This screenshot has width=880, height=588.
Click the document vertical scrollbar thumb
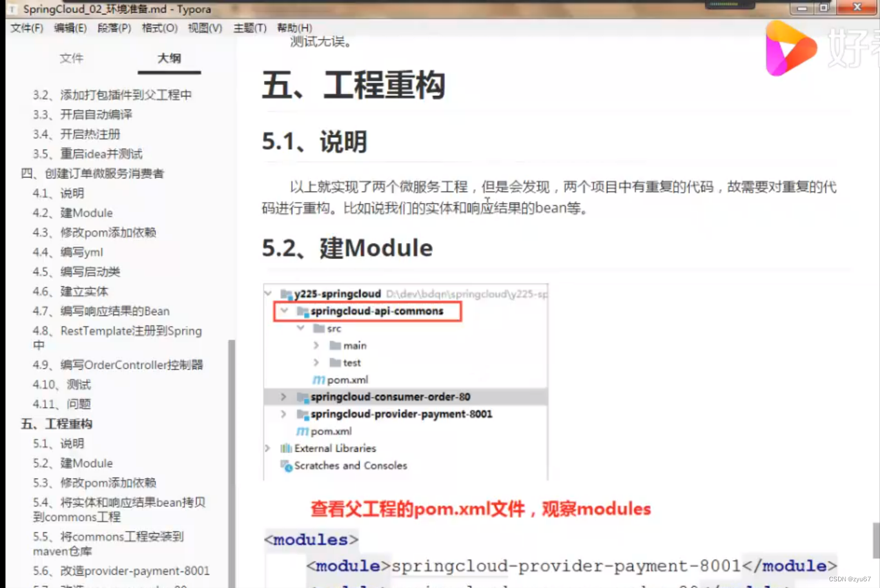point(876,541)
